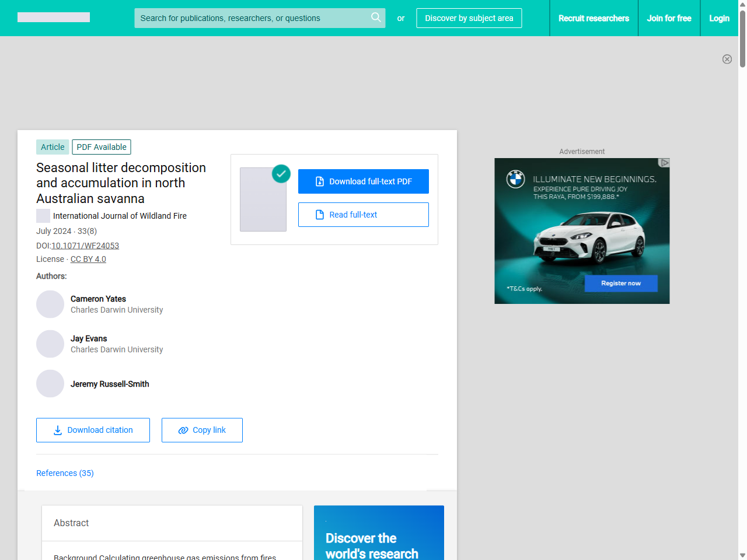Open the DOI 10.1071/WF24053 link
Image resolution: width=747 pixels, height=560 pixels.
[85, 246]
